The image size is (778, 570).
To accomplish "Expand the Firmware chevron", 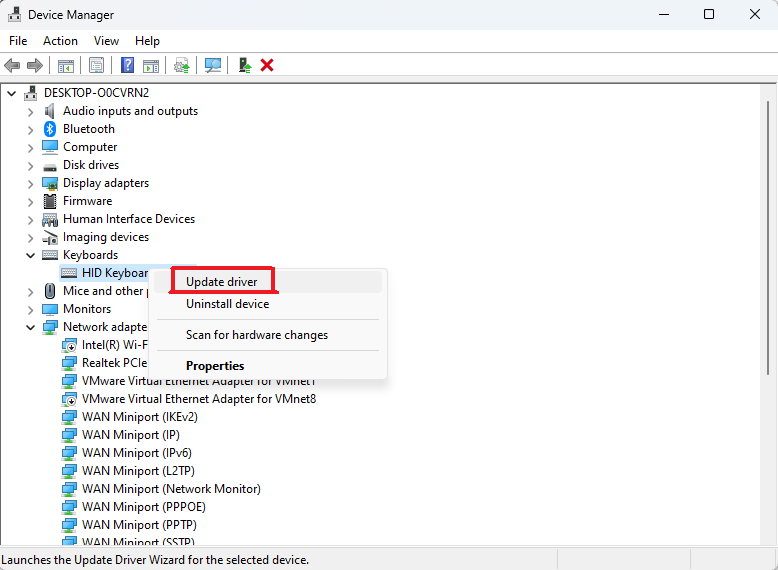I will click(x=31, y=202).
